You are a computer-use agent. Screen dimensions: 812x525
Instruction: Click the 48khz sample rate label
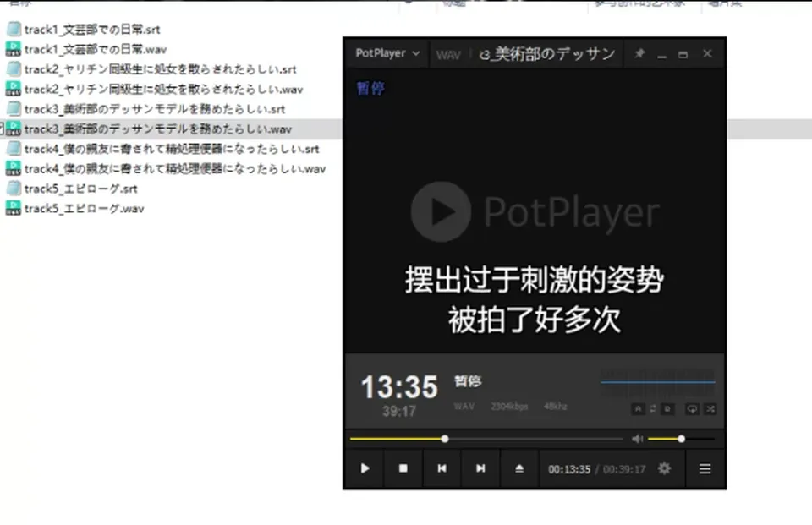555,407
